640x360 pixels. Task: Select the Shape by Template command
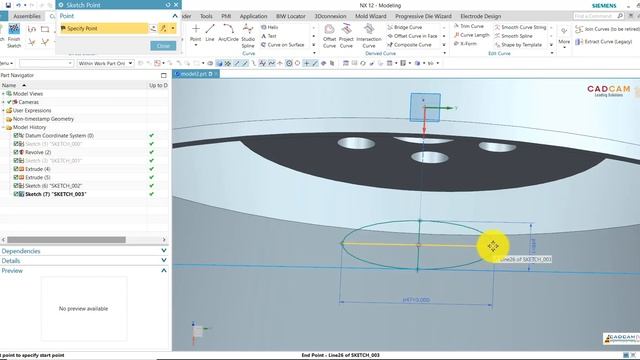pyautogui.click(x=518, y=44)
